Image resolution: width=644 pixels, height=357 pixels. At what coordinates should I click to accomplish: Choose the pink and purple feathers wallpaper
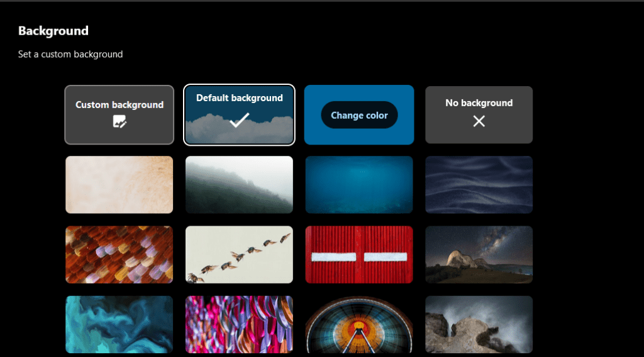pyautogui.click(x=239, y=324)
